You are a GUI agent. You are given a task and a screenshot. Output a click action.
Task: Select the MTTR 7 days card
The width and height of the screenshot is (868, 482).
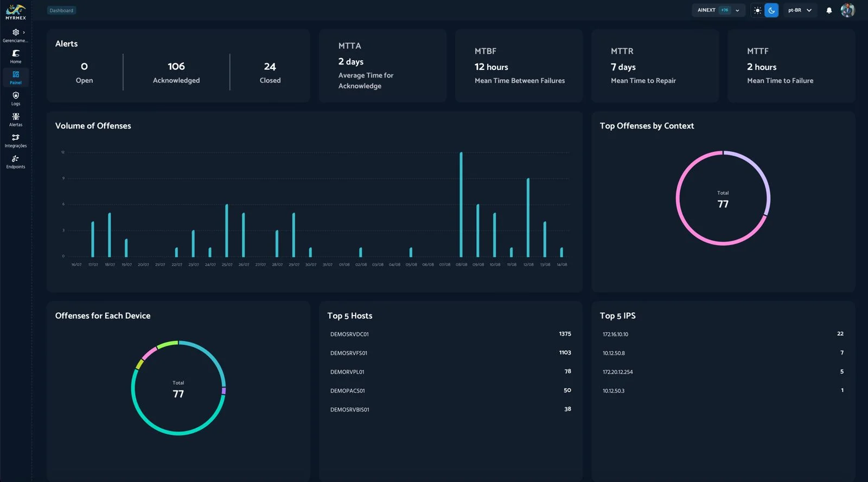point(655,66)
